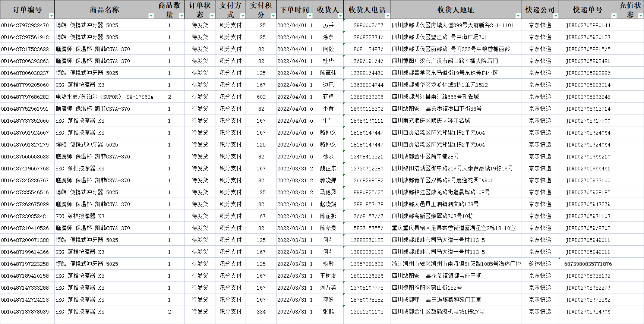Click recipient name 马德凤

point(328,192)
